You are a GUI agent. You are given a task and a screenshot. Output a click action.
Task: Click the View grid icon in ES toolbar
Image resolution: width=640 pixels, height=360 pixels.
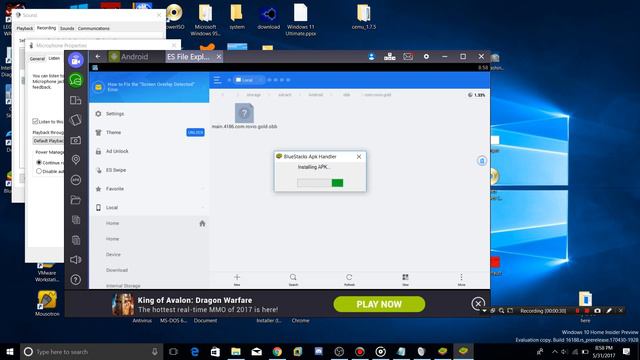[405, 279]
